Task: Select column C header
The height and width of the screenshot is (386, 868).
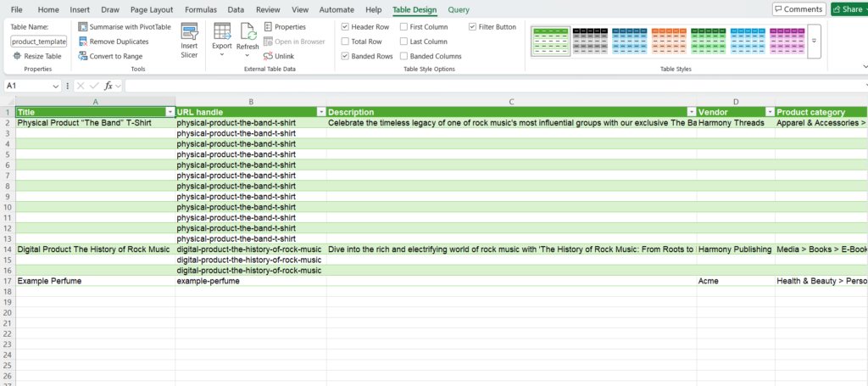Action: (511, 101)
